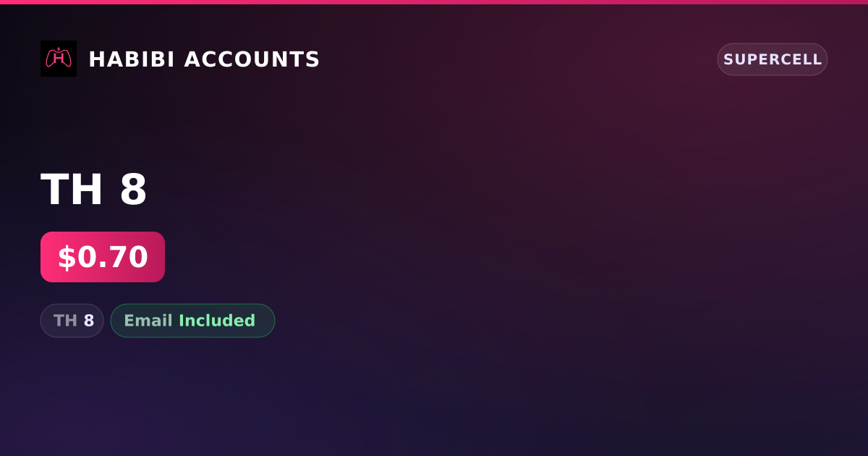This screenshot has width=868, height=456.
Task: Click the letters TH in the large heading
Action: point(72,190)
